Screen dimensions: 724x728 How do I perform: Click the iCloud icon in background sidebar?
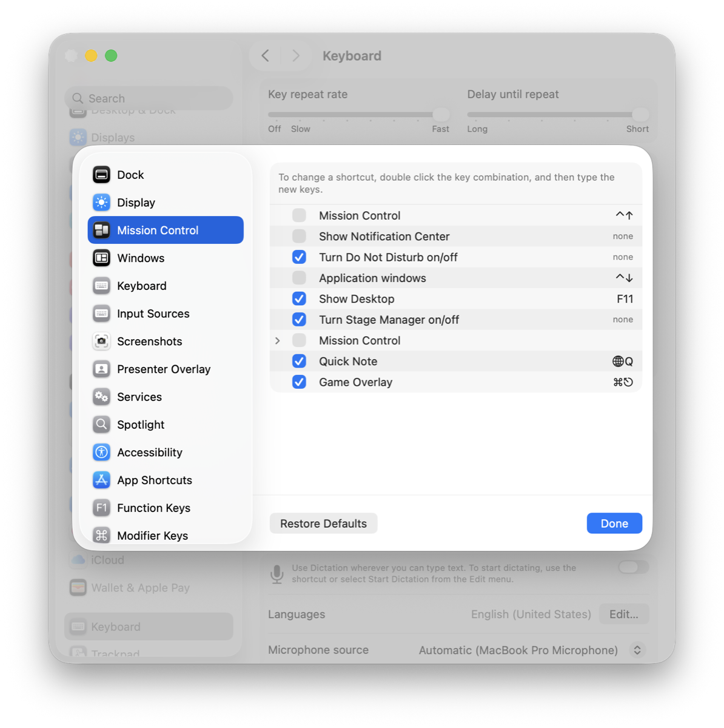coord(78,560)
